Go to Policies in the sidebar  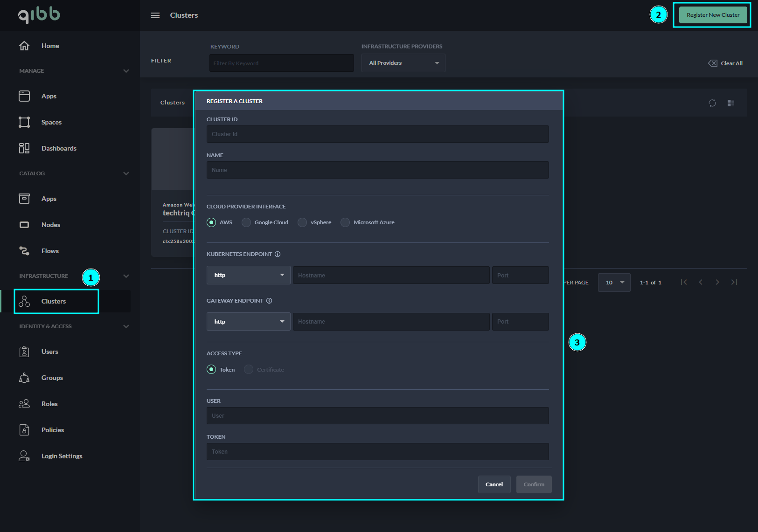(x=52, y=430)
